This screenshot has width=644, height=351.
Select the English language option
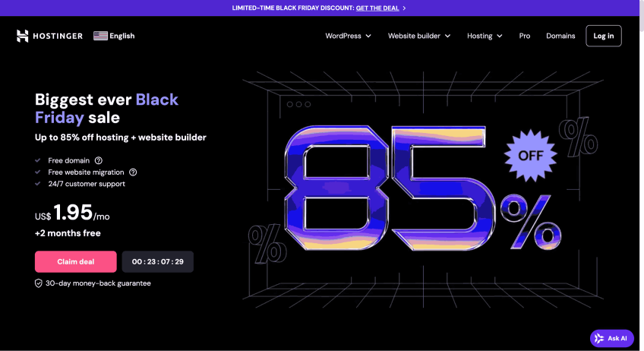point(122,36)
